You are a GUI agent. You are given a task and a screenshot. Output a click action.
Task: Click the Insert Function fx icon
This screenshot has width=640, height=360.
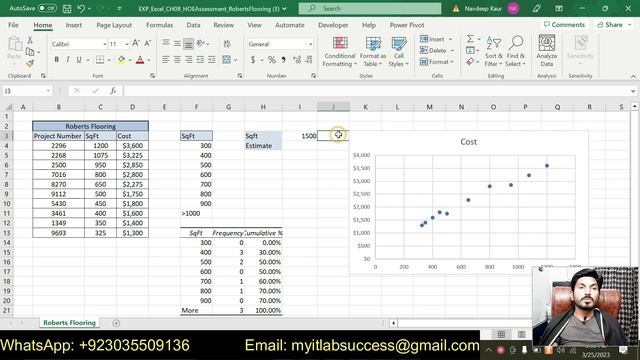(113, 91)
